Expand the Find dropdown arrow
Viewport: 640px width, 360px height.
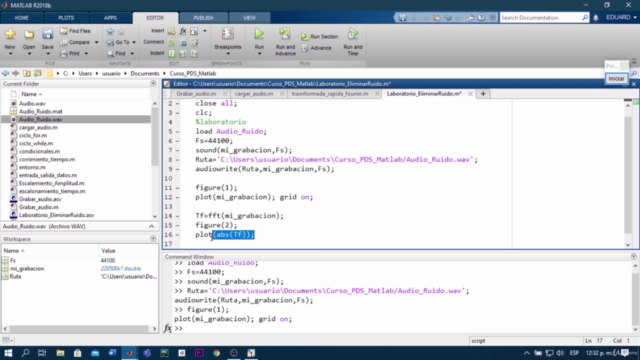tap(132, 53)
